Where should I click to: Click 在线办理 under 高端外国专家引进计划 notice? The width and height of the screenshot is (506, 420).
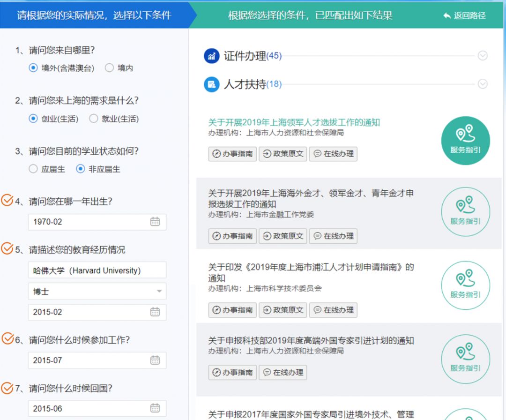tap(283, 373)
